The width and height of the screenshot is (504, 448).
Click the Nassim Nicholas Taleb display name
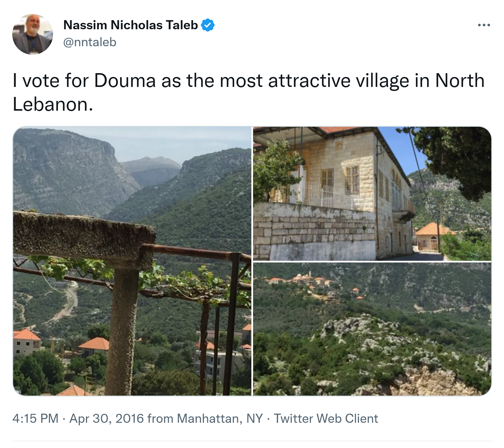pos(130,25)
